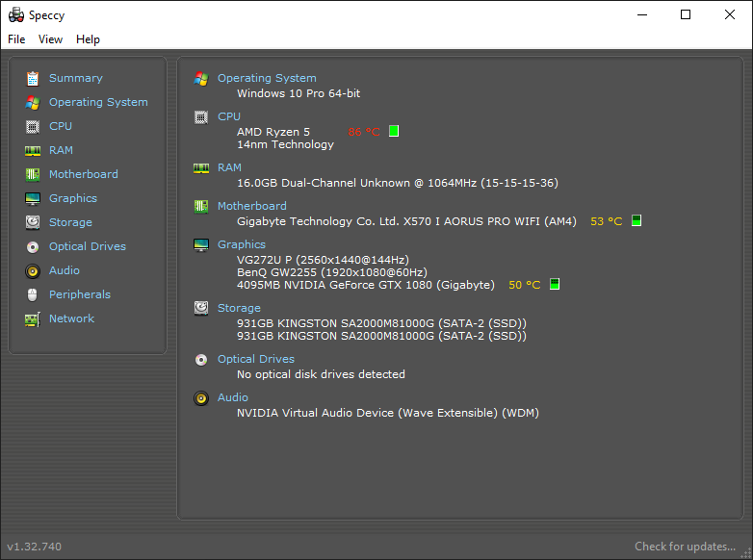Image resolution: width=753 pixels, height=560 pixels.
Task: Click version number v1.32.740 in status bar
Action: tap(34, 547)
